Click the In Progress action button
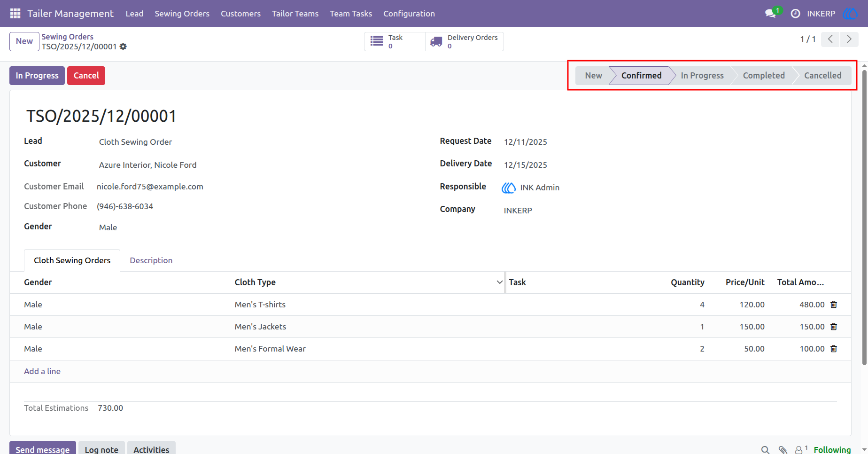The width and height of the screenshot is (868, 454). 37,76
